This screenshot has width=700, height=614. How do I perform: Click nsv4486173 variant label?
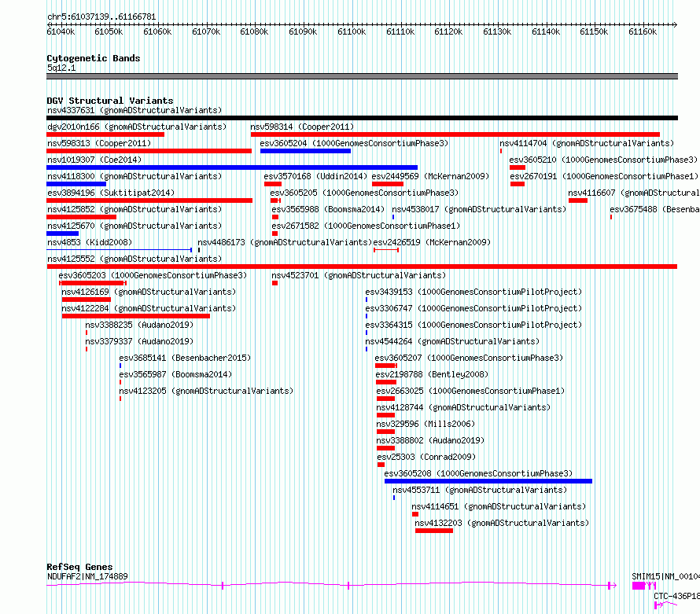click(285, 242)
